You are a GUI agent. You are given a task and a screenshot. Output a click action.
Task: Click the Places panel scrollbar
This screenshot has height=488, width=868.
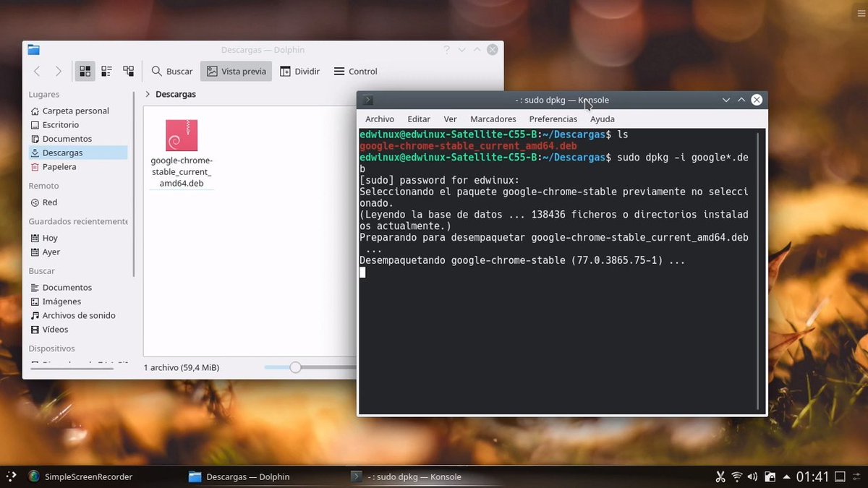[134, 184]
